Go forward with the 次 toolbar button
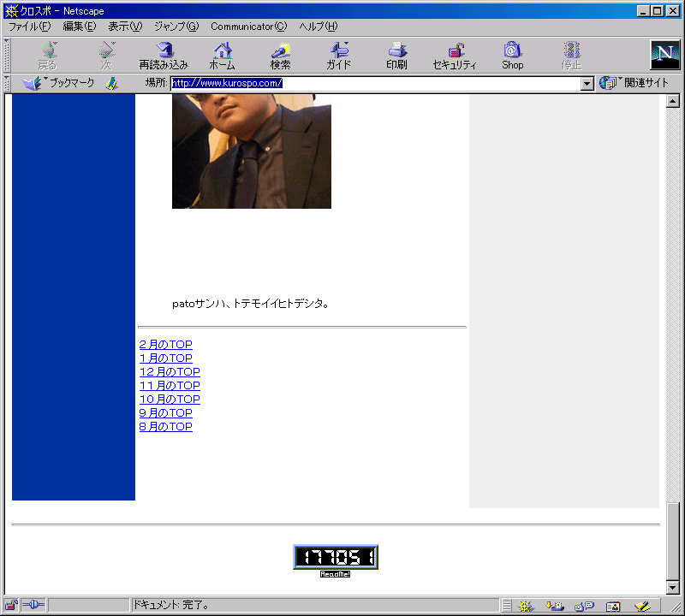 click(106, 56)
